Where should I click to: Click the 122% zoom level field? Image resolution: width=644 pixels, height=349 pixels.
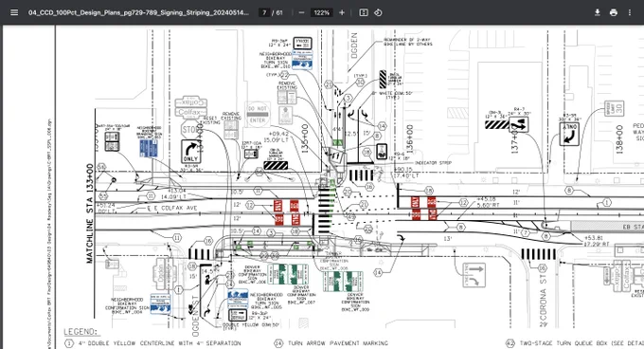322,12
